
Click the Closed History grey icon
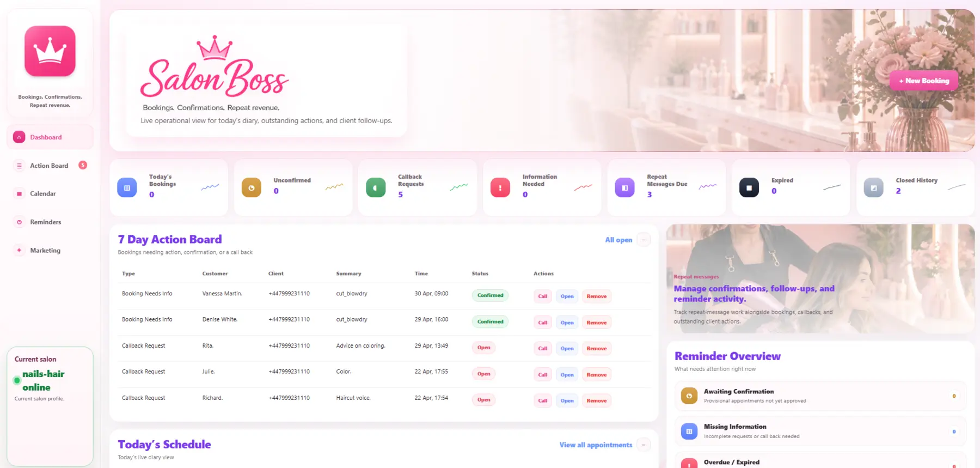(x=874, y=188)
